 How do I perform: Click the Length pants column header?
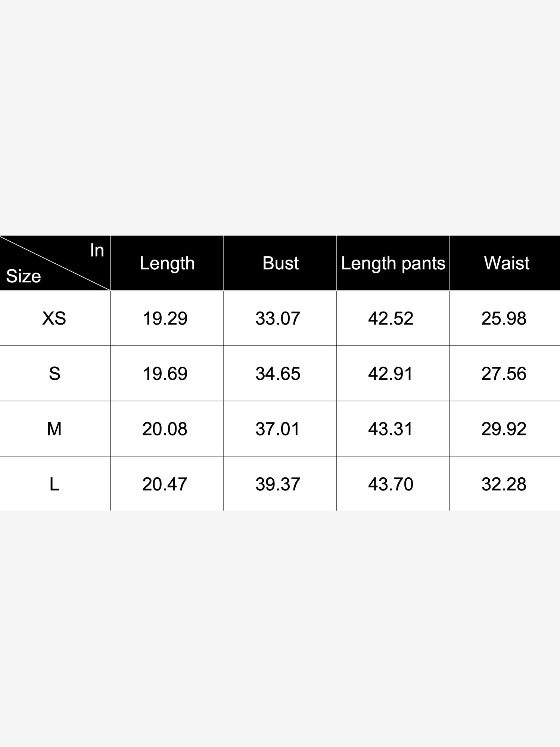393,263
